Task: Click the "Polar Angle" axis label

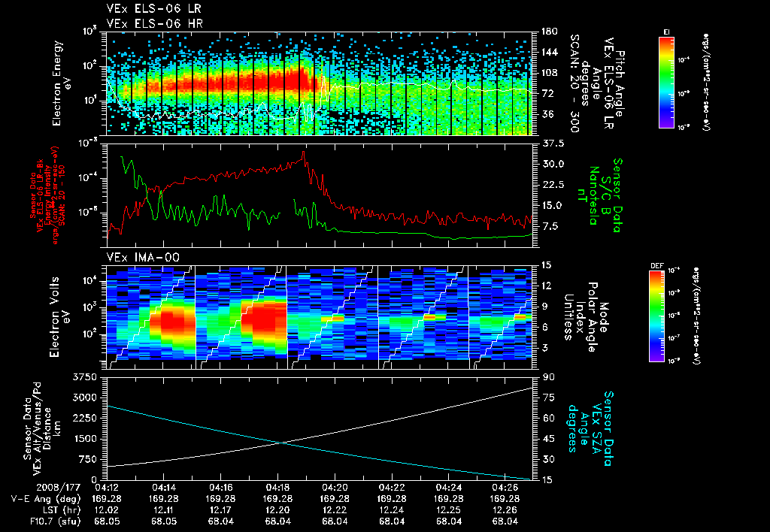Action: [593, 317]
